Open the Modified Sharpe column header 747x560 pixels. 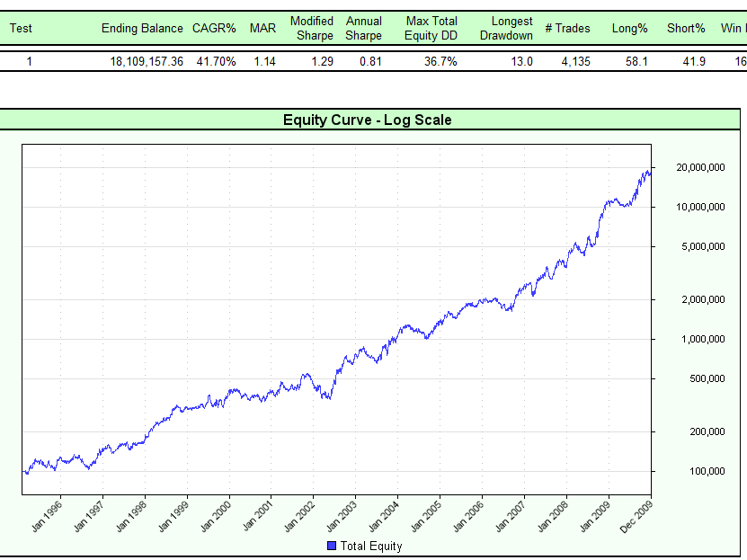pos(312,28)
